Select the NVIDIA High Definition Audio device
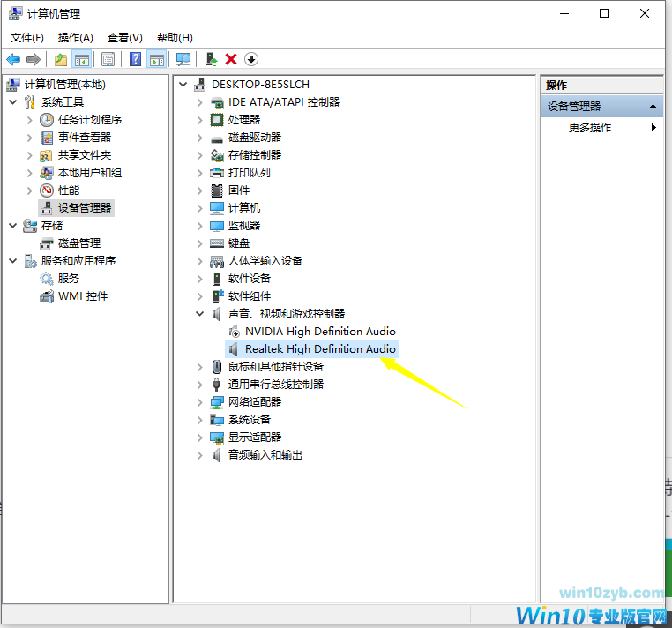 (x=320, y=332)
